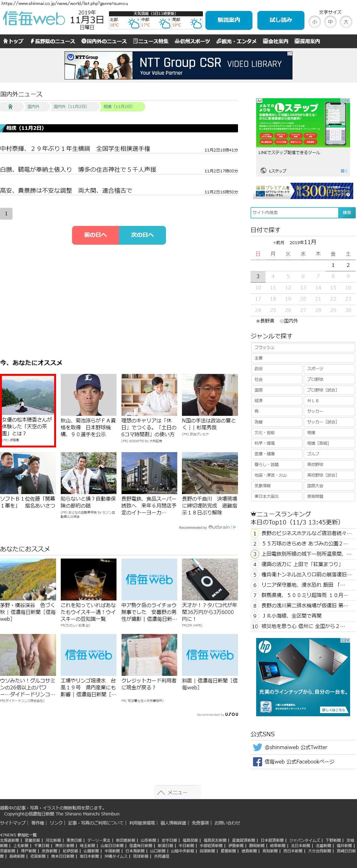Open the official Twitter bird icon link
Image resolution: width=357 pixels, height=868 pixels.
point(257,747)
